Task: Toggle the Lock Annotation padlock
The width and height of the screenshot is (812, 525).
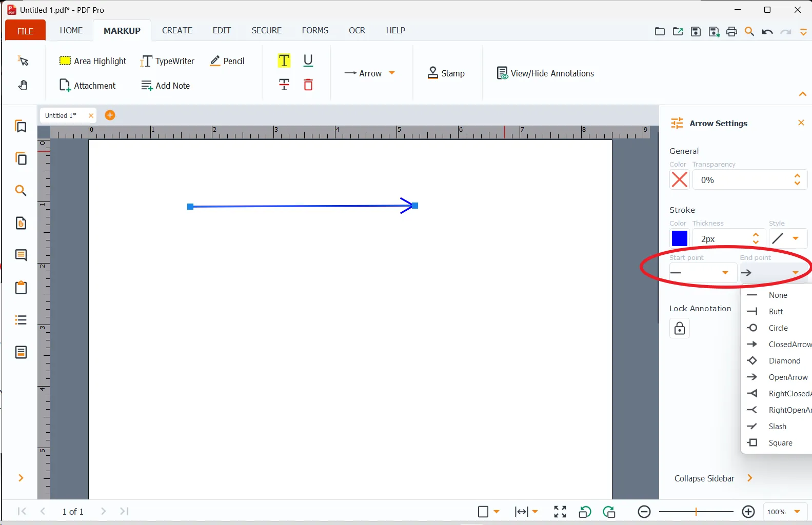Action: pyautogui.click(x=680, y=328)
